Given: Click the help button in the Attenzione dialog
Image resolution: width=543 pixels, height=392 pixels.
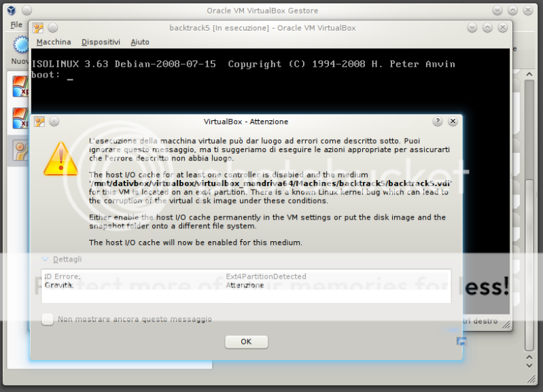Looking at the screenshot, I should (438, 121).
